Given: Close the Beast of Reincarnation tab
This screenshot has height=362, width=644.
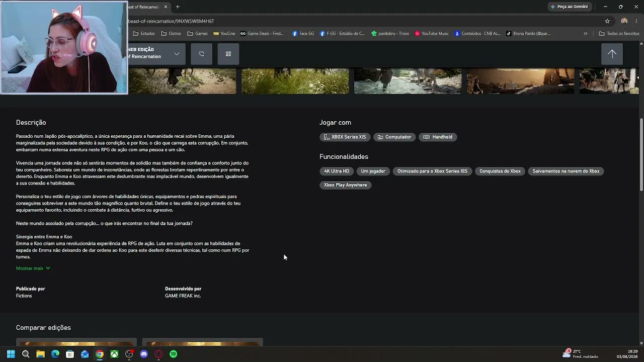Looking at the screenshot, I should [166, 7].
